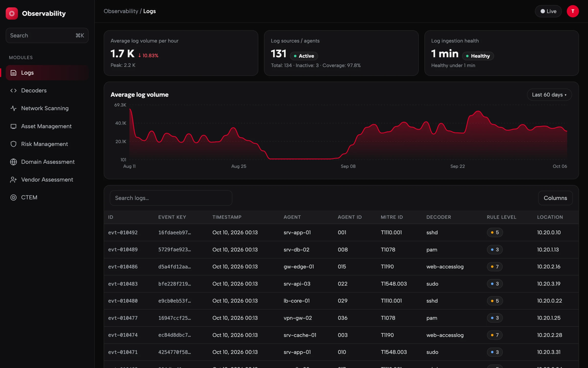Image resolution: width=588 pixels, height=368 pixels.
Task: Switch to Network Scanning module
Action: tap(47, 108)
